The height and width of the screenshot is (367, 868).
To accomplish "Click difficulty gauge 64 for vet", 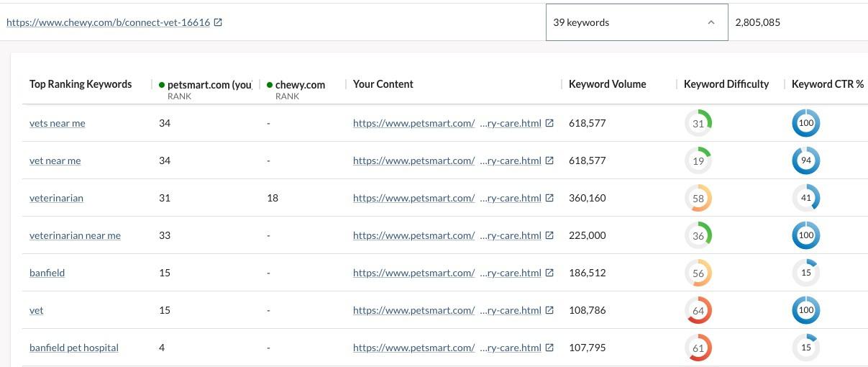I will pos(698,310).
